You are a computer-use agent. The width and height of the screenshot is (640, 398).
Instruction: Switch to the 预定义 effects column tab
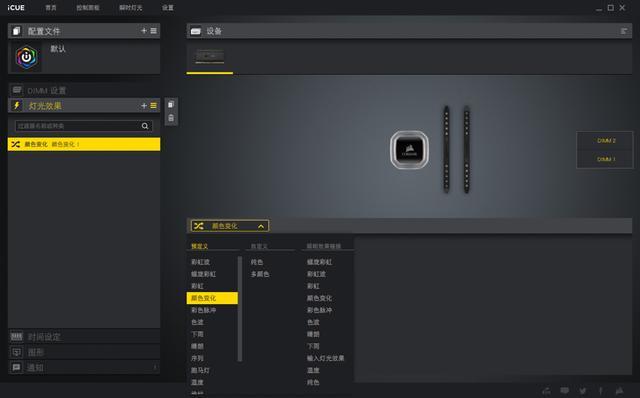tap(200, 246)
